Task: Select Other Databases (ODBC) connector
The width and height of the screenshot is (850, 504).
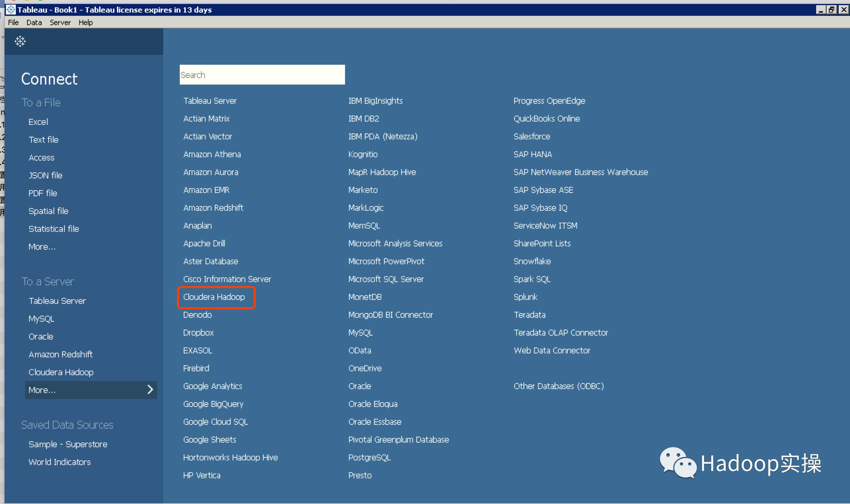Action: tap(559, 386)
